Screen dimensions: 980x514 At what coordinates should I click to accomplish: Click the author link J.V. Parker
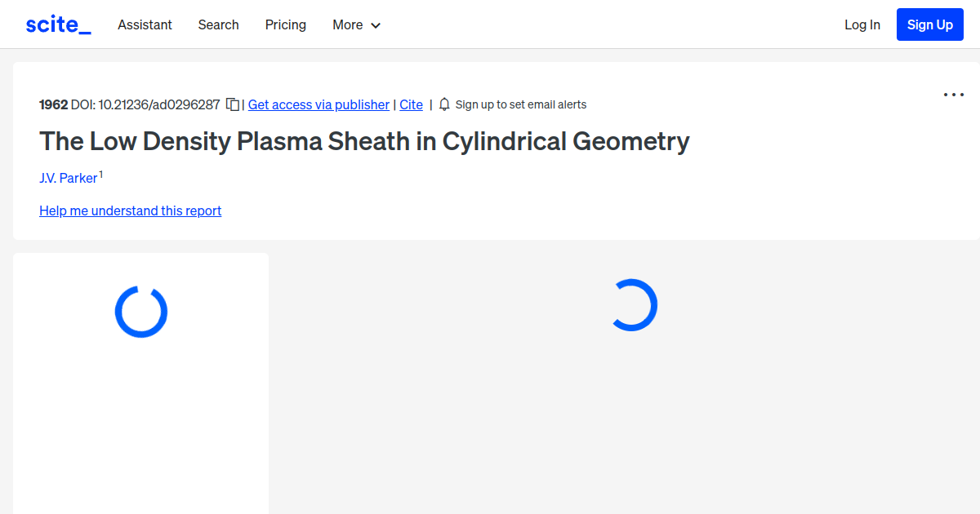69,178
